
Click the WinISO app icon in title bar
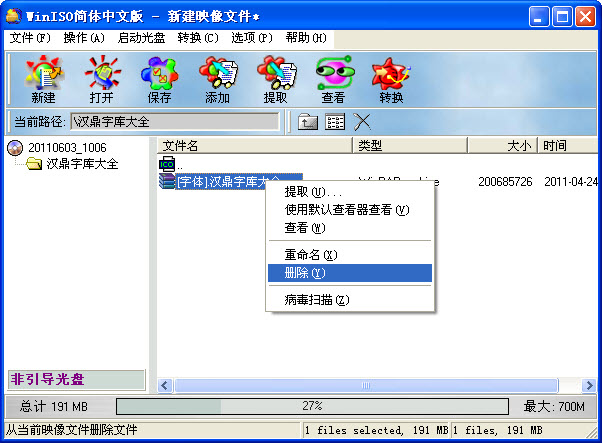click(14, 16)
